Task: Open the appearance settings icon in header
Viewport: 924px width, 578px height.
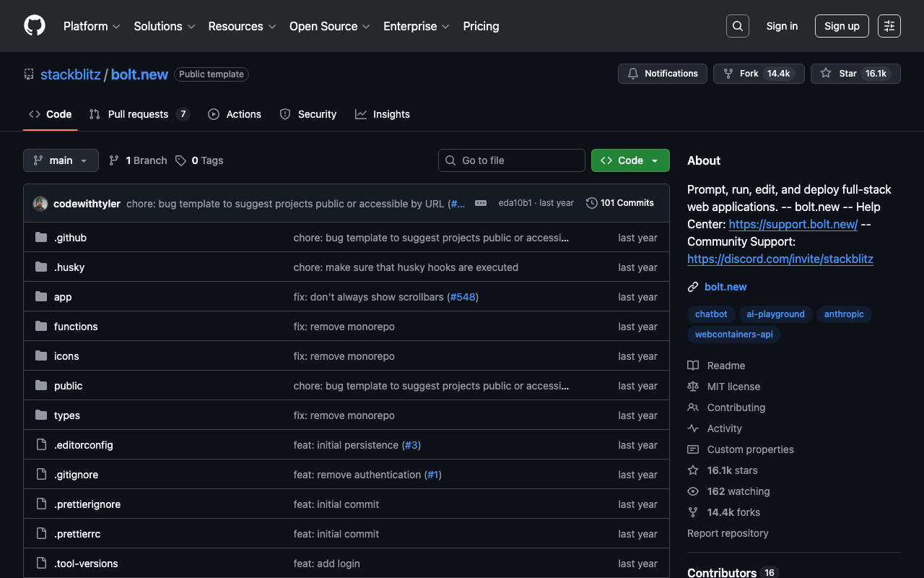Action: point(889,26)
